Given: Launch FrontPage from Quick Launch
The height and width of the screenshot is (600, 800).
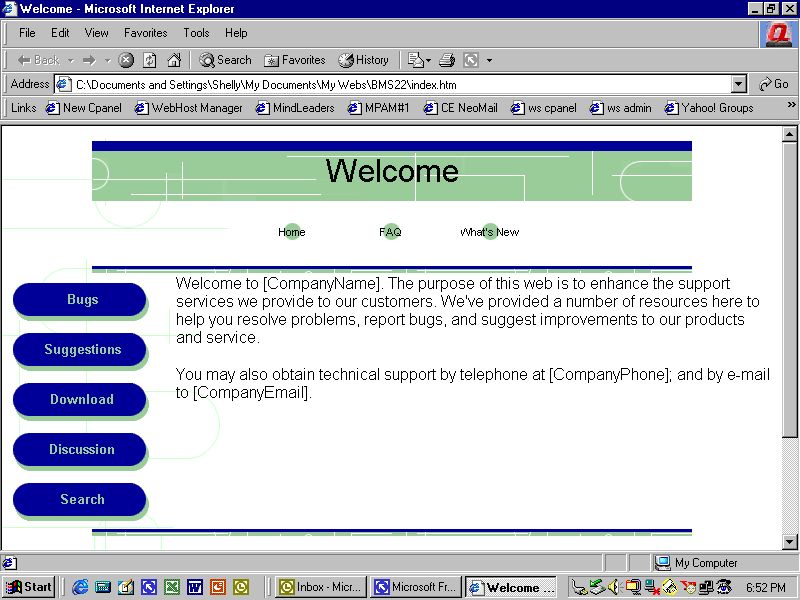Looking at the screenshot, I should tap(148, 587).
